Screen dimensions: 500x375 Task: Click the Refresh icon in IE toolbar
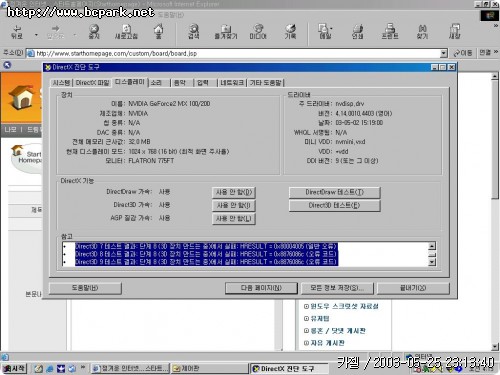point(126,32)
